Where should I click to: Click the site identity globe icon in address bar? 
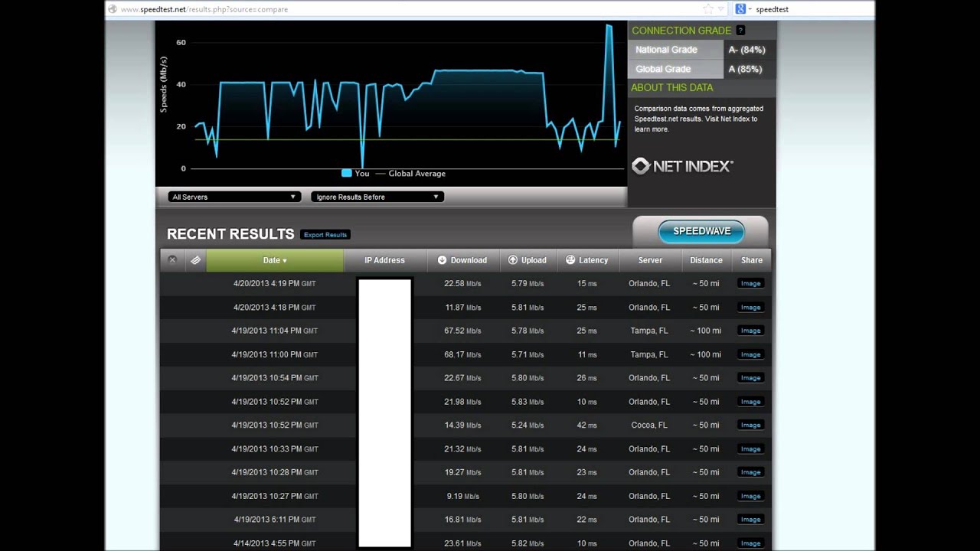pyautogui.click(x=113, y=9)
